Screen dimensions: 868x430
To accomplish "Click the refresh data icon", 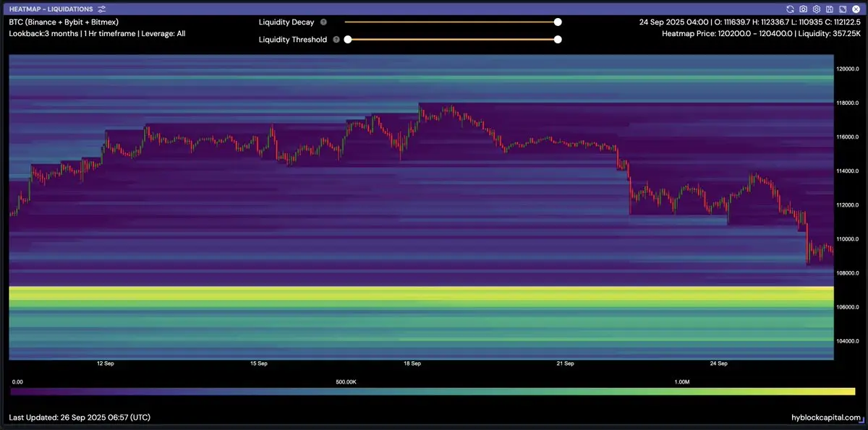I will tap(791, 9).
